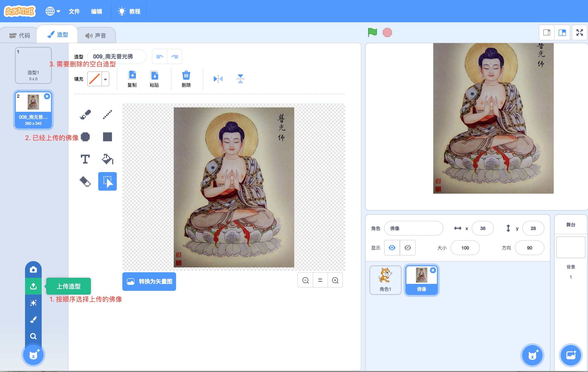Open the 文件 menu
Screen dimensions: 588x372
point(74,12)
